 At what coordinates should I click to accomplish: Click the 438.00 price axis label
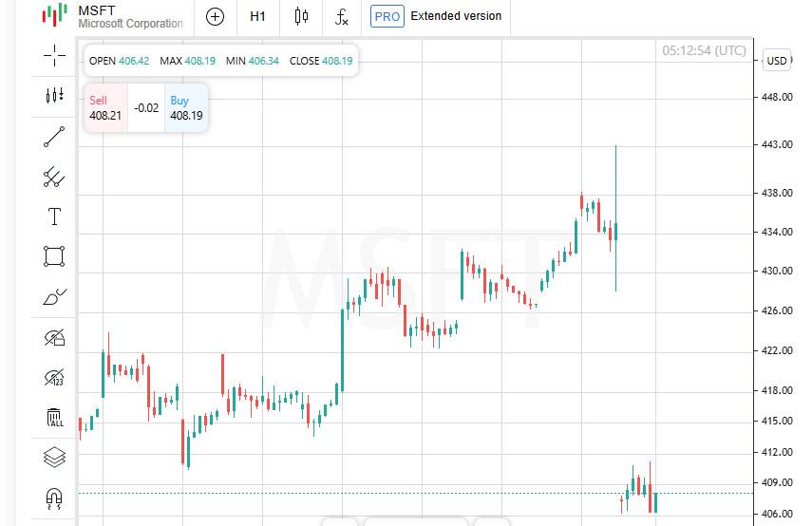(777, 193)
